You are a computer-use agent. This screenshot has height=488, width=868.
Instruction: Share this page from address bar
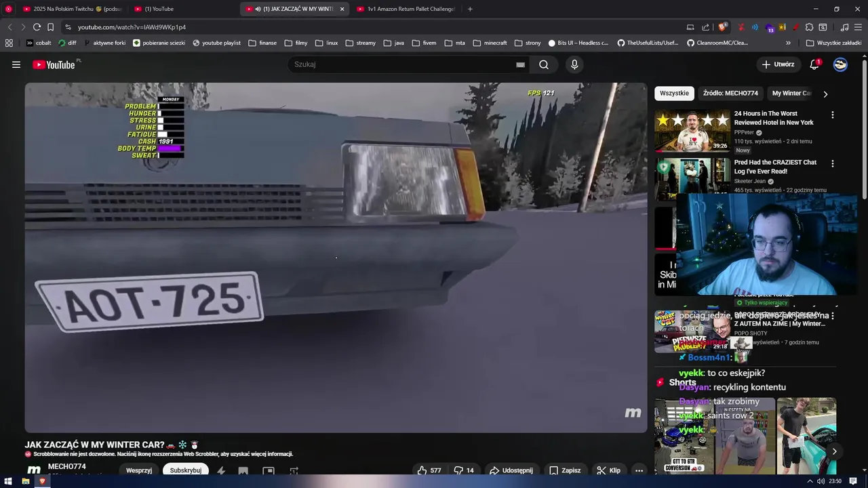pyautogui.click(x=705, y=27)
